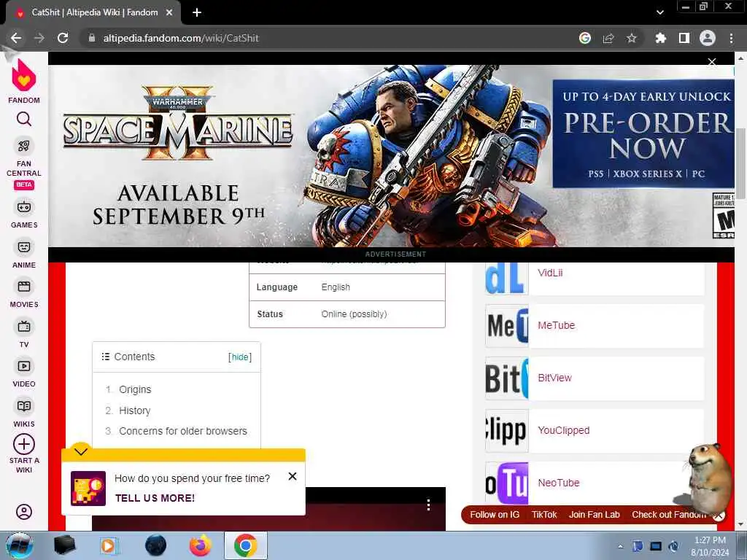Go back using browser back arrow
747x560 pixels.
(x=16, y=38)
